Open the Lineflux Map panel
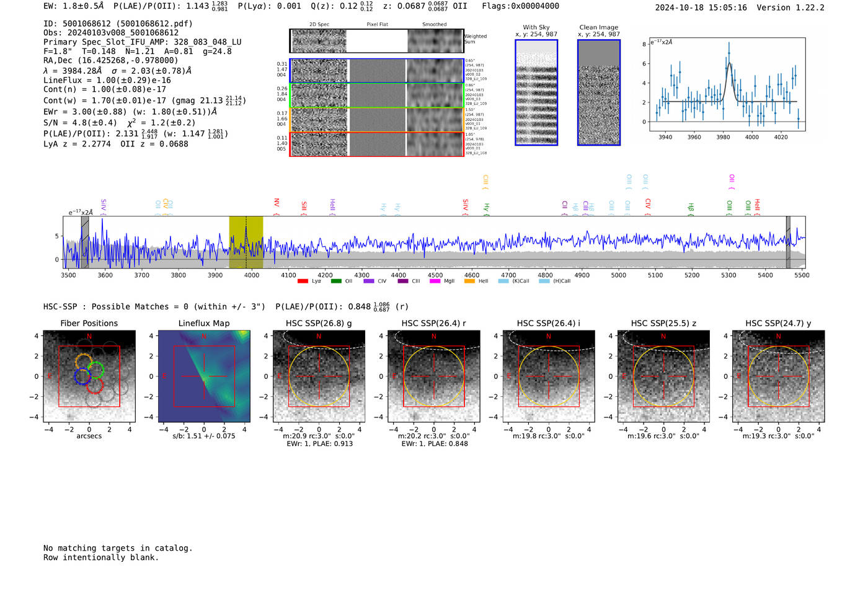 204,376
